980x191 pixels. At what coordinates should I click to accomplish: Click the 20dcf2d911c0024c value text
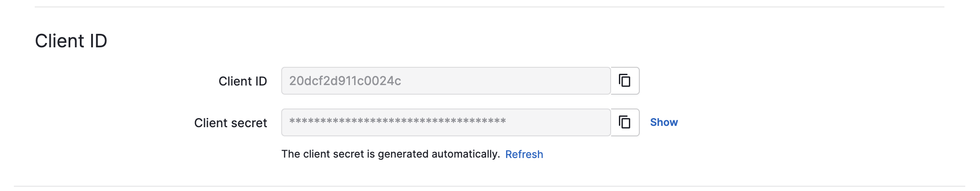click(345, 81)
